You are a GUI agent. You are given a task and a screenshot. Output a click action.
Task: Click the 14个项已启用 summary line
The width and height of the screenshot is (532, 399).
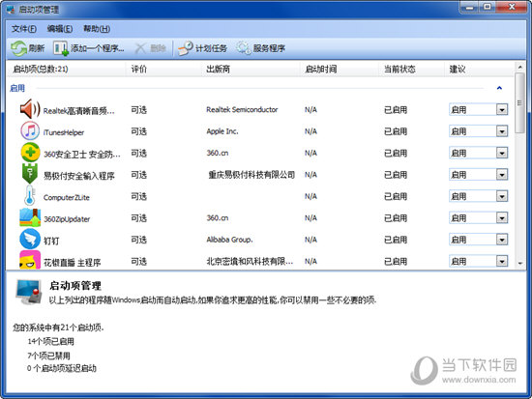pos(50,341)
